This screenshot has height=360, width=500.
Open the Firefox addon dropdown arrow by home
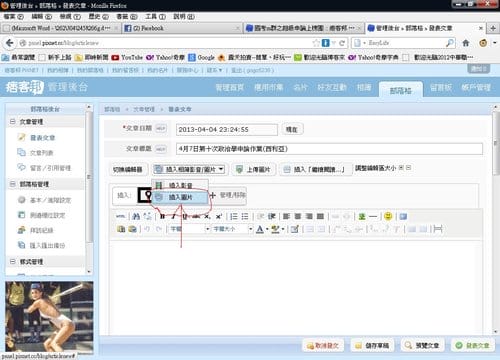pos(495,43)
